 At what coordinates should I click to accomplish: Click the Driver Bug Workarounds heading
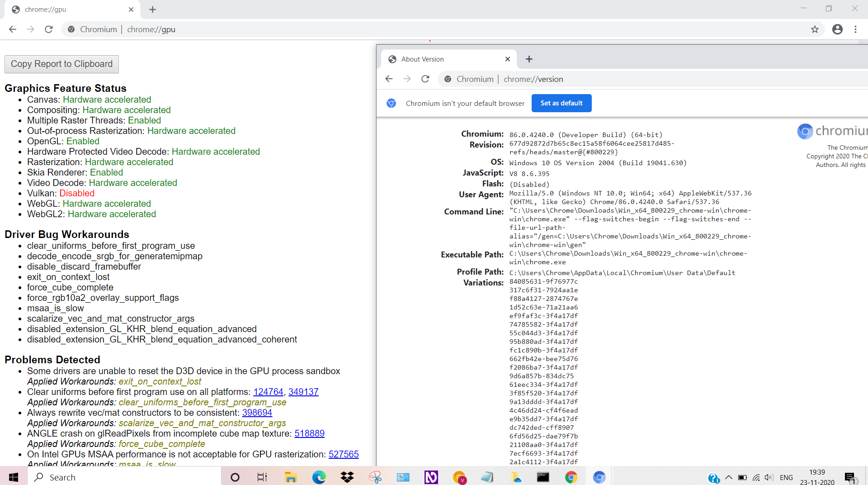click(67, 234)
